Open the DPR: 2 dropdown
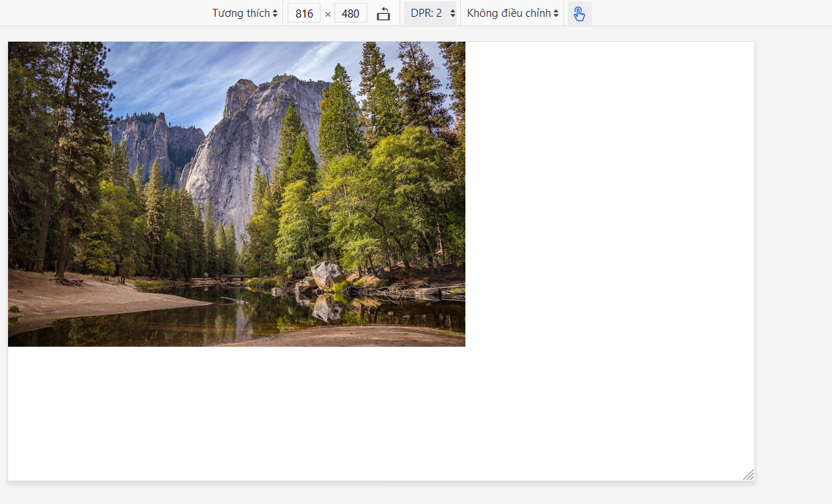 430,13
